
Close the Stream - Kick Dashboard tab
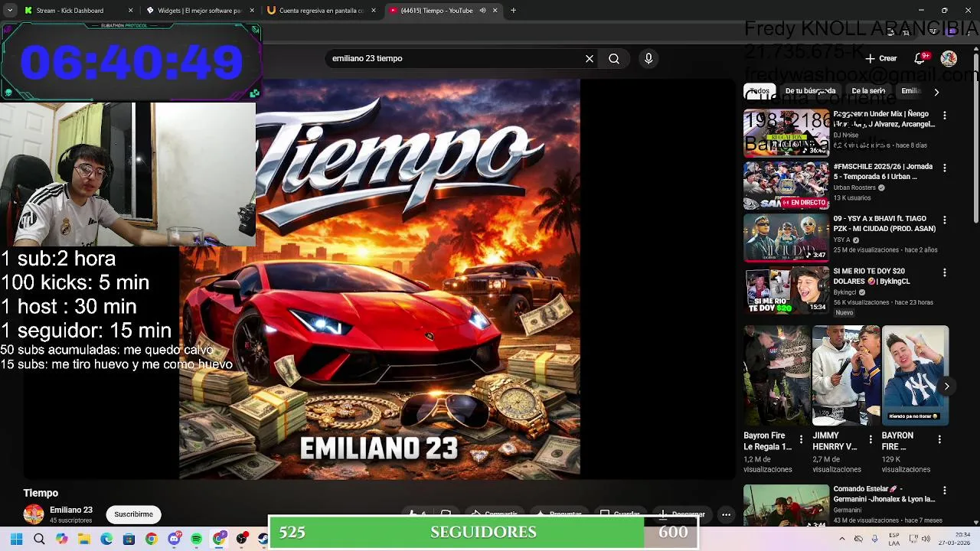130,11
